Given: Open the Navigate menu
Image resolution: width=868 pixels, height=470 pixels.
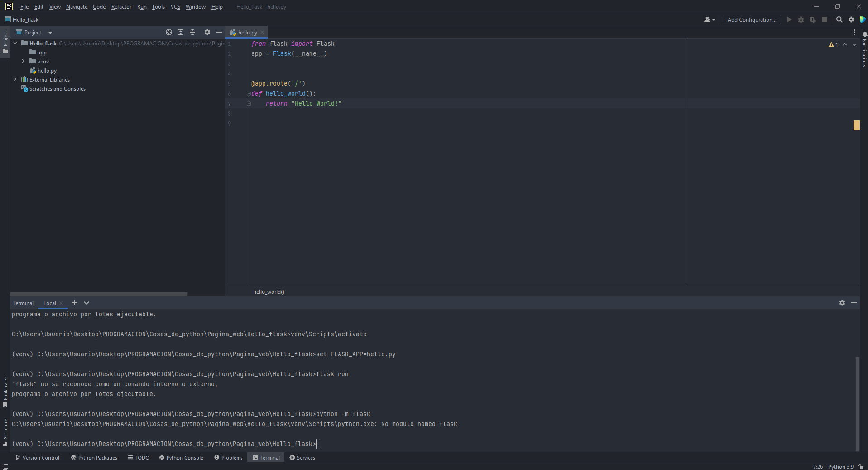Looking at the screenshot, I should coord(77,7).
